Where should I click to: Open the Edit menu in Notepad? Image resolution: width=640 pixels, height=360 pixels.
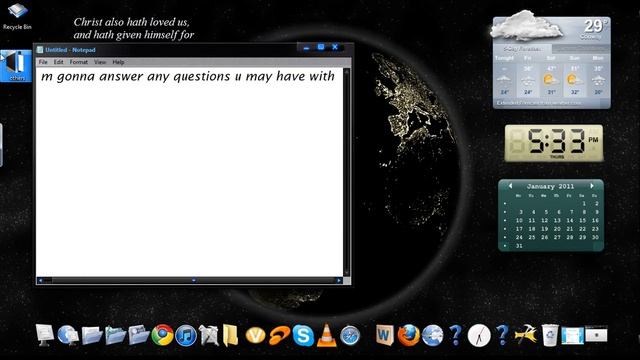tap(59, 62)
